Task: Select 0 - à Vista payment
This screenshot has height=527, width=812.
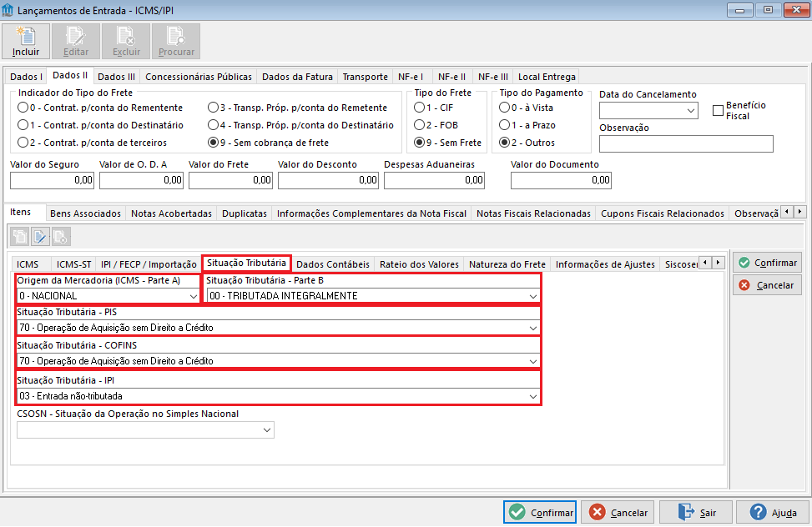Action: pyautogui.click(x=526, y=108)
